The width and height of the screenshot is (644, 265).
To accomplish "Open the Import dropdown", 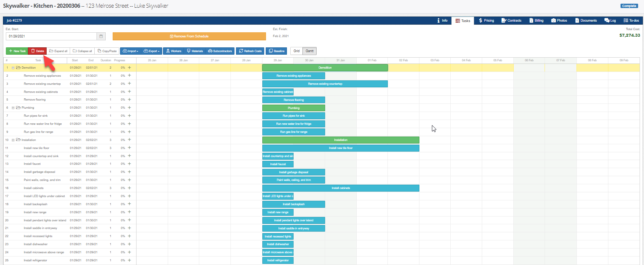I will coord(130,51).
